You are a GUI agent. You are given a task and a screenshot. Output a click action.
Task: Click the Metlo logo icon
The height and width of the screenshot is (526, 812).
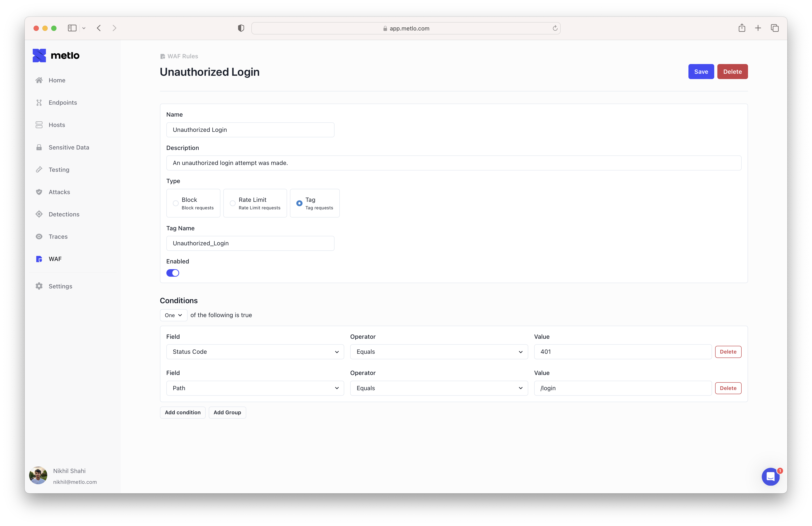click(39, 55)
